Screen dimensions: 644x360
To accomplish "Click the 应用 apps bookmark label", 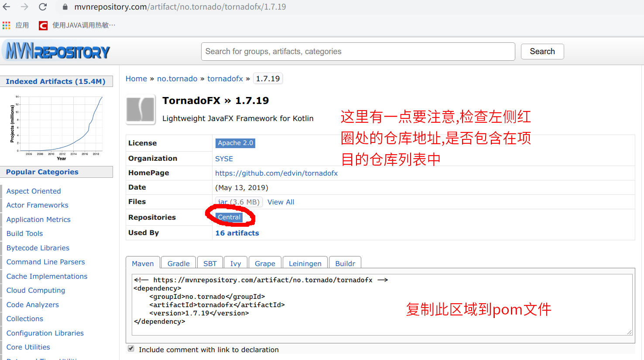I will (22, 25).
